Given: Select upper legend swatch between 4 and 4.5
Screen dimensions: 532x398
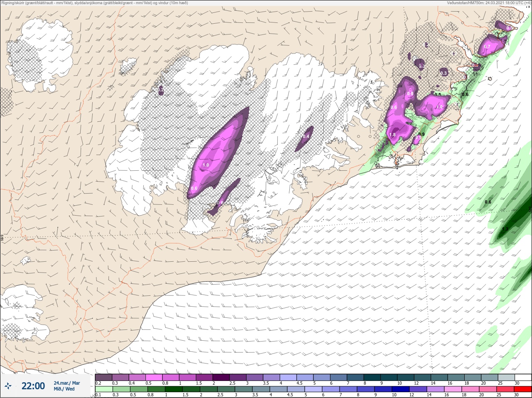Looking at the screenshot, I should click(x=288, y=377).
